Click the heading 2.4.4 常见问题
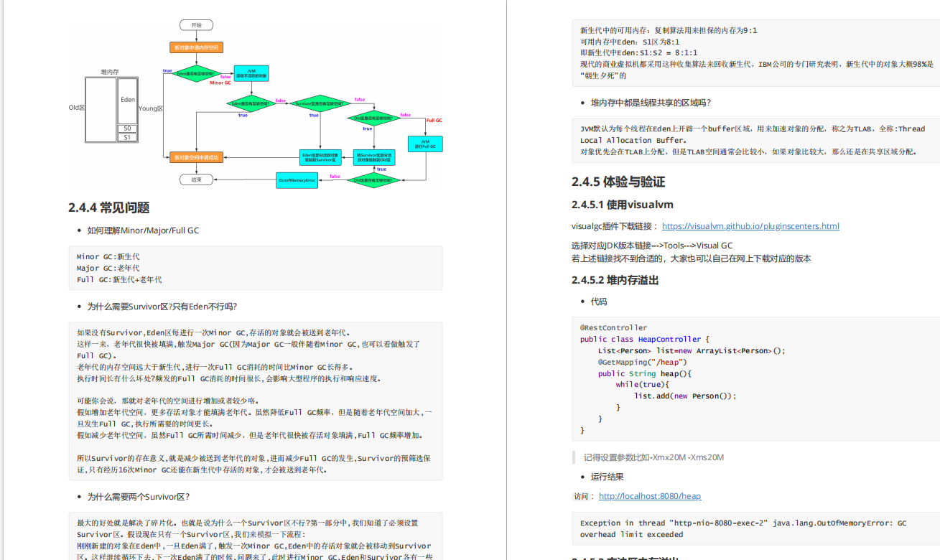Image resolution: width=940 pixels, height=560 pixels. click(x=109, y=207)
